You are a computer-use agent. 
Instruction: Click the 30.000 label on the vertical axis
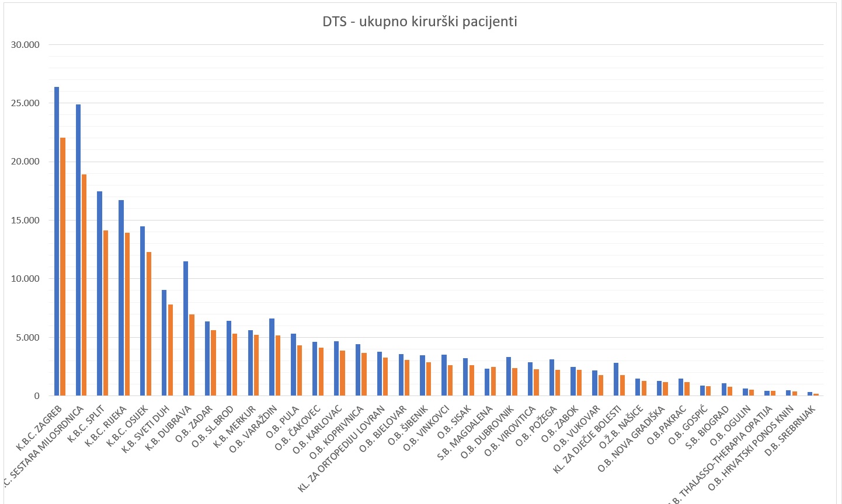coord(25,45)
